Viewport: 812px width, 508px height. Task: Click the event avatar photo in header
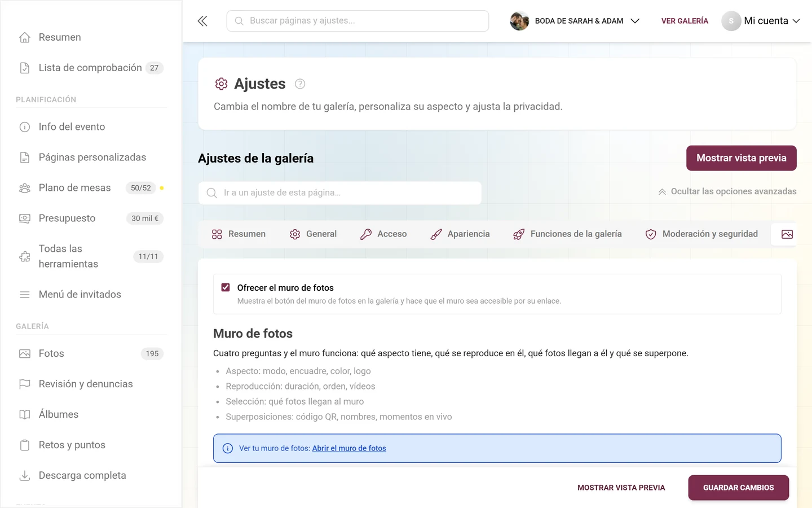519,21
